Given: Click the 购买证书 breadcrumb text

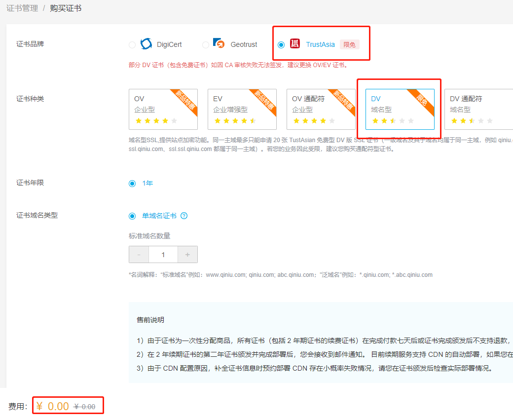Looking at the screenshot, I should 66,8.
